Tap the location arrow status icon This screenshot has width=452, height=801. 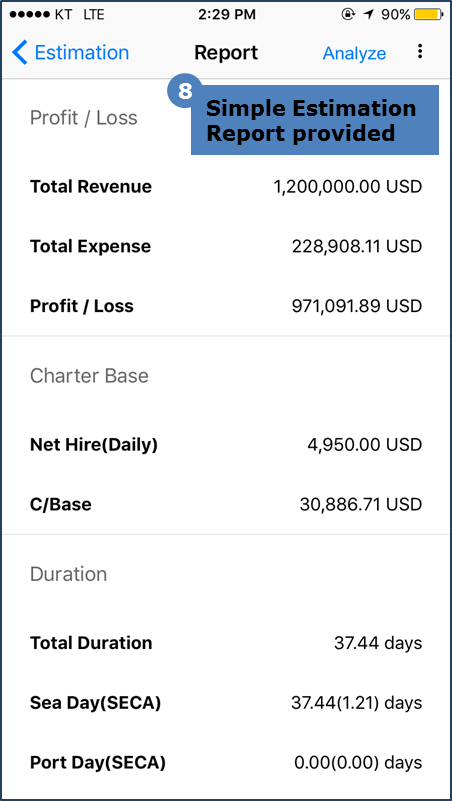pos(368,15)
